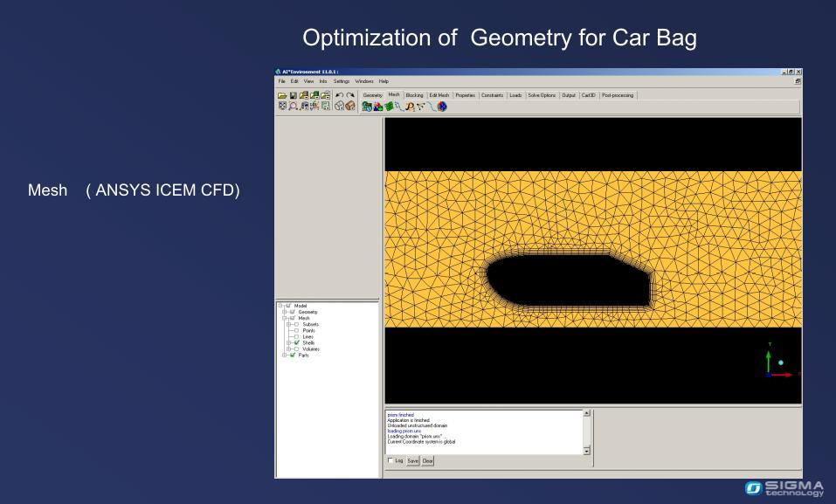Enable the Volumes checkbox in tree
Viewport: 836px width, 504px height.
tap(297, 349)
